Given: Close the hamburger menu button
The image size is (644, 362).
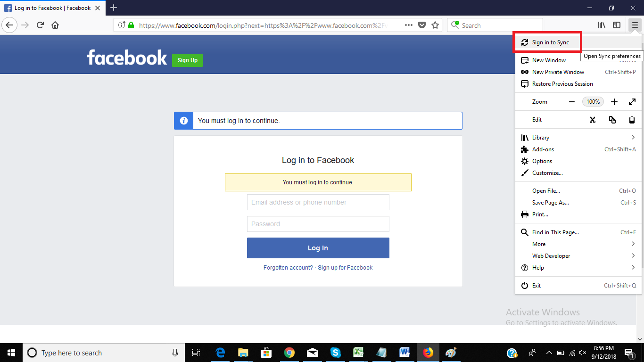Looking at the screenshot, I should [x=635, y=25].
